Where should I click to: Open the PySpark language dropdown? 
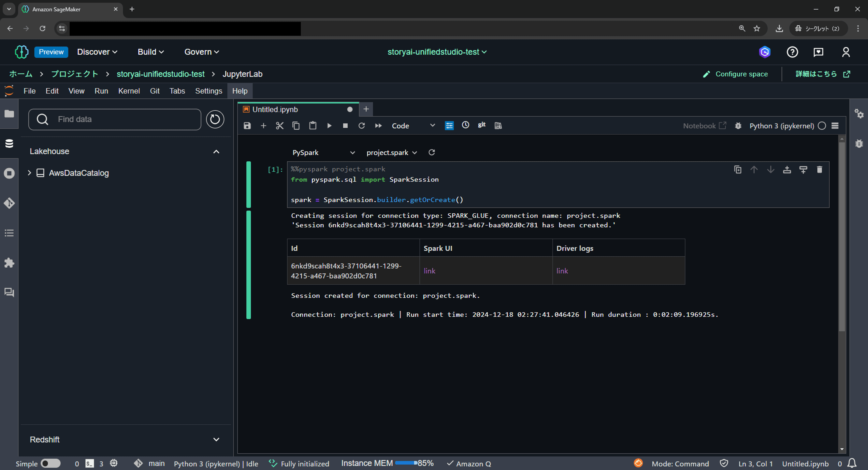(324, 153)
